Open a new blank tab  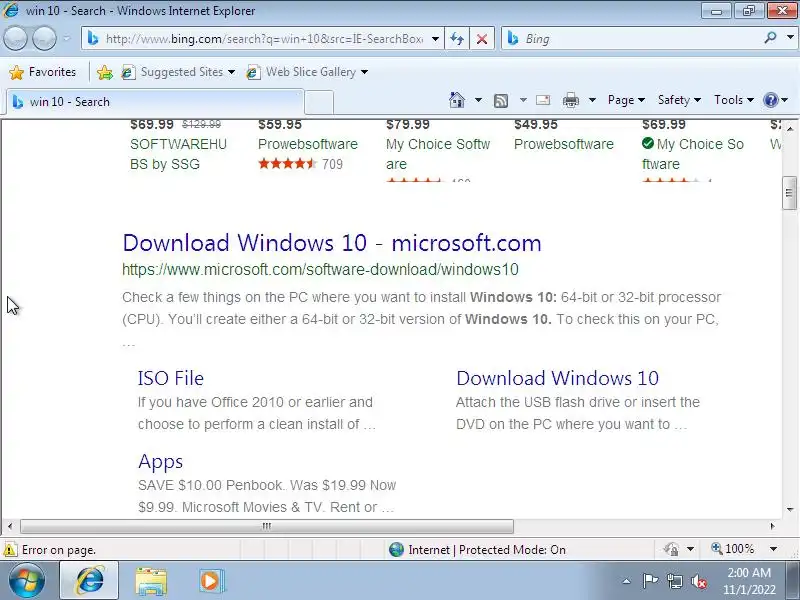pos(319,103)
